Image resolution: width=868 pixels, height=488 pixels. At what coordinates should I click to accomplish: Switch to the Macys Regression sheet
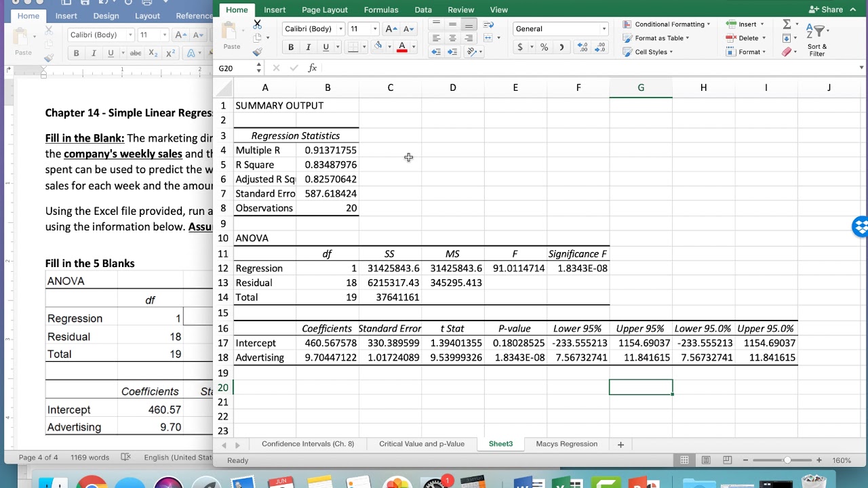point(567,444)
